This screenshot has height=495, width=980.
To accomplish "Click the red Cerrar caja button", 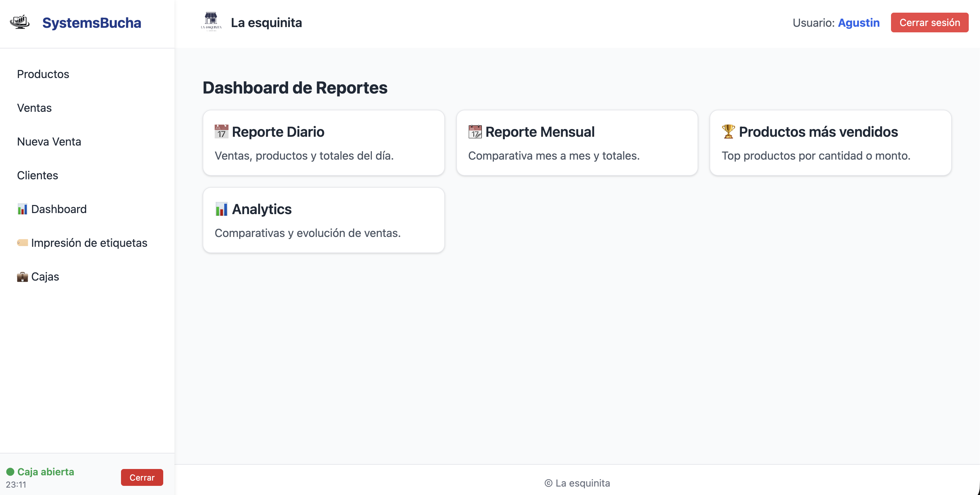I will (x=142, y=477).
